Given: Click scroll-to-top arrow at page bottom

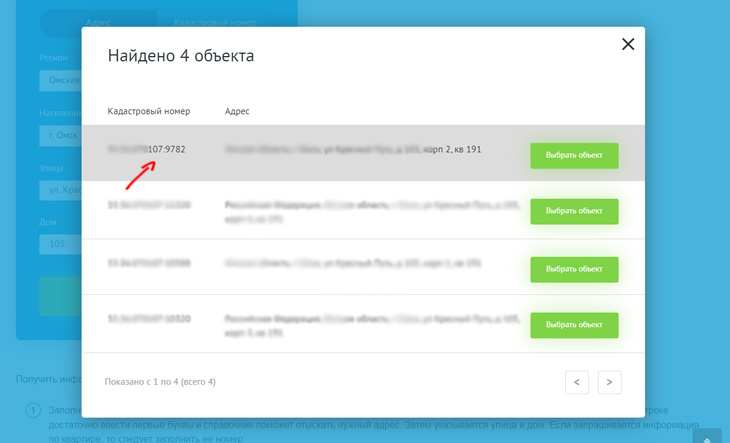Looking at the screenshot, I should [707, 438].
